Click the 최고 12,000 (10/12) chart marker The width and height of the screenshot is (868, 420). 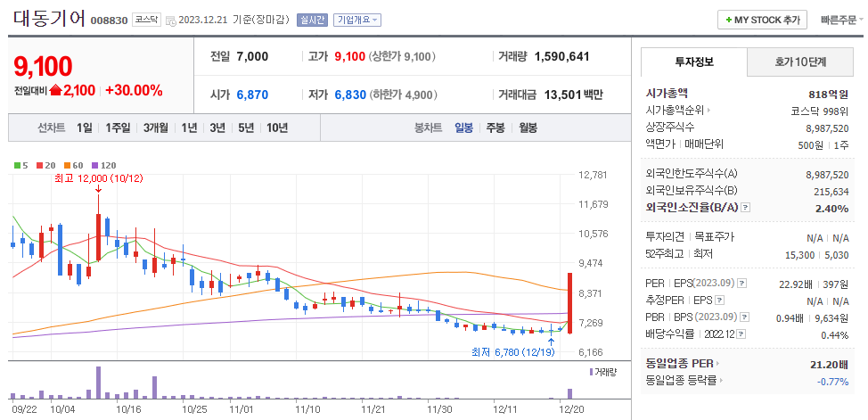tap(100, 178)
